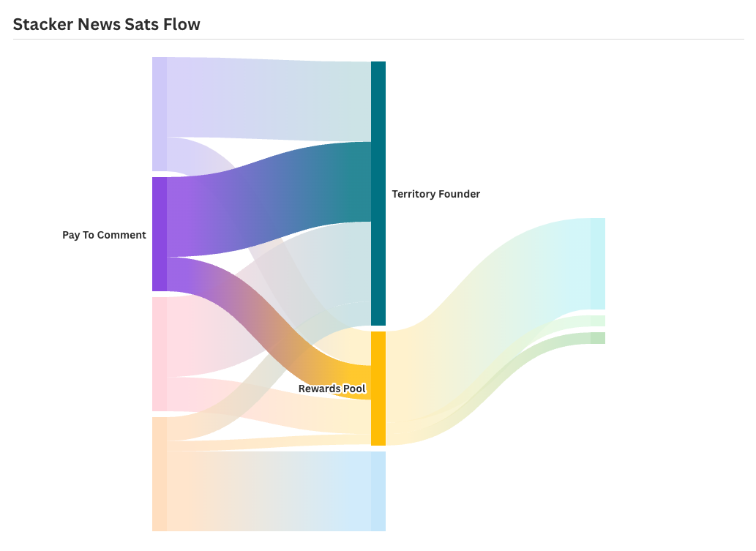Select the lavender node above Pay To Comment

coord(160,114)
